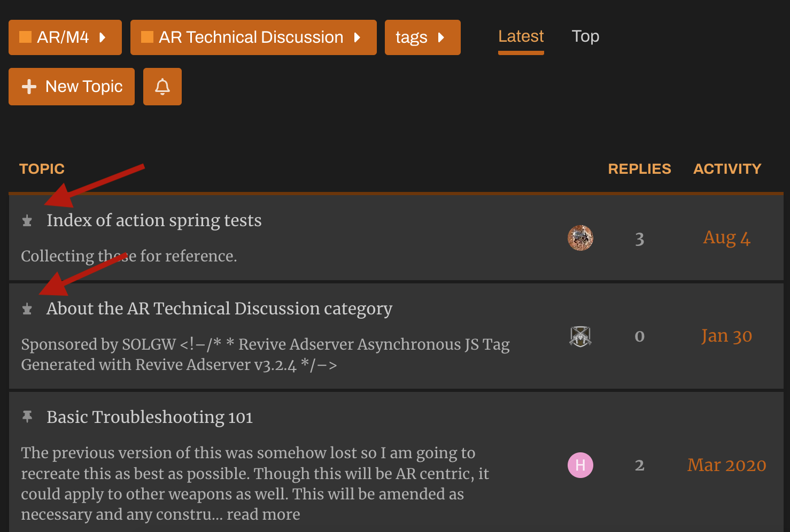Open the poster avatar on Index of action spring tests
The height and width of the screenshot is (532, 790).
point(580,238)
